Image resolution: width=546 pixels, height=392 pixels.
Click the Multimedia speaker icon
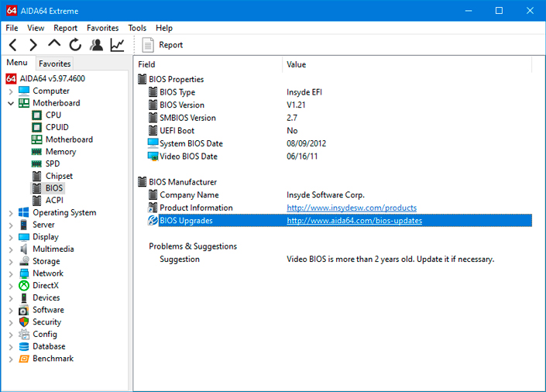click(x=24, y=249)
